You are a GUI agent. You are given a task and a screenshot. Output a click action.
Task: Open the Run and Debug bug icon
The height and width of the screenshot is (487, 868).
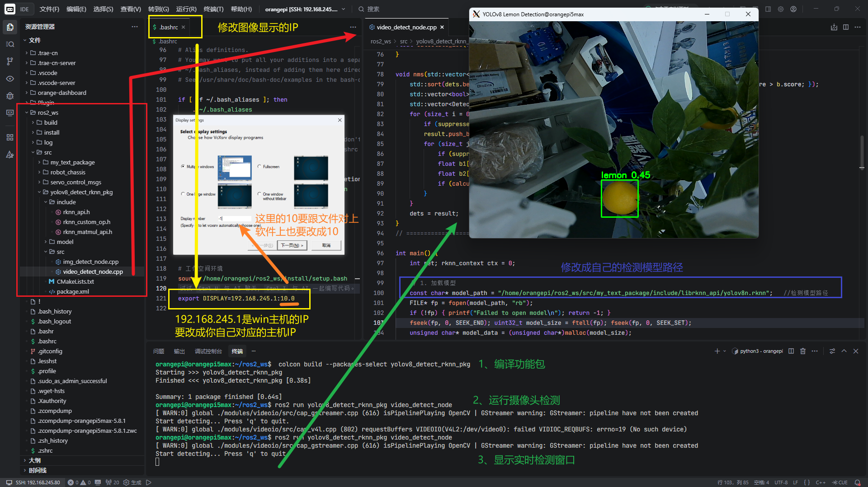point(10,96)
